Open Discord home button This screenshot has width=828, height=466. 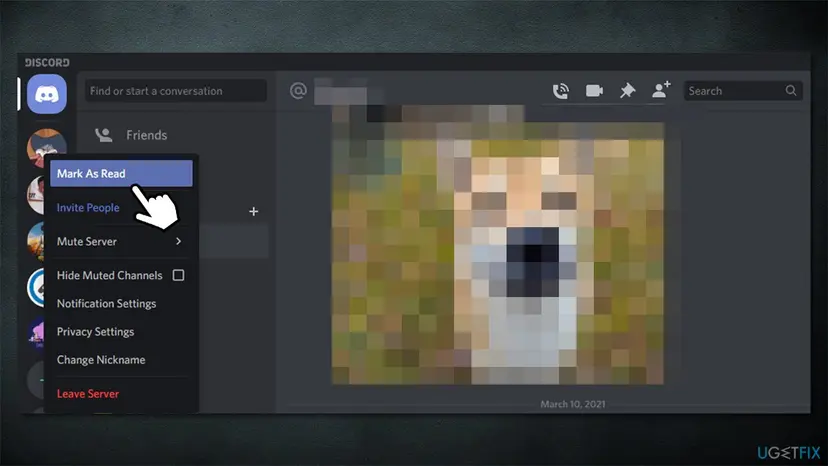(x=46, y=94)
